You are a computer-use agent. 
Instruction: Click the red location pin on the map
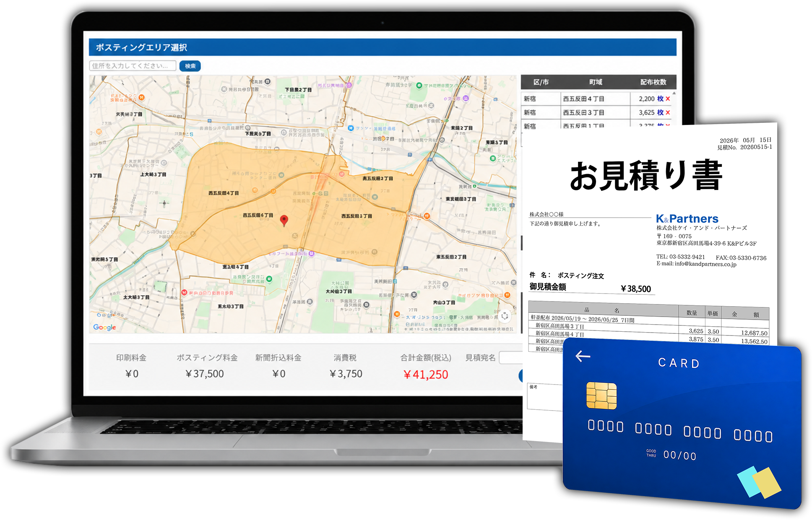[x=284, y=221]
